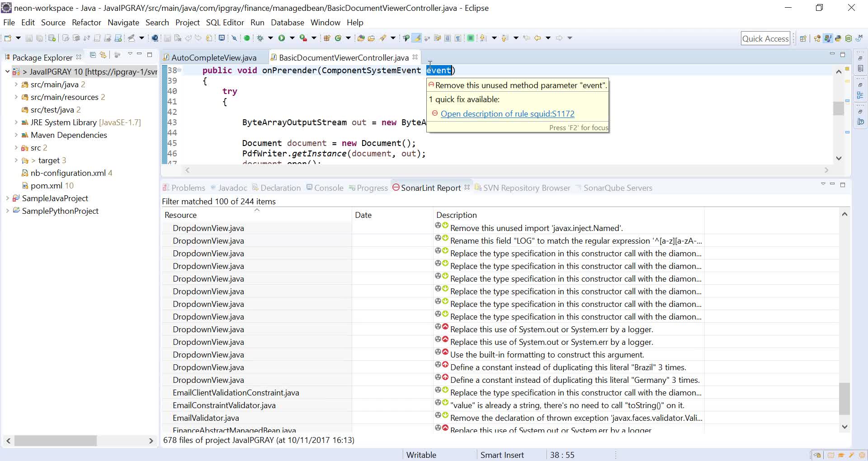Click the Quick Access search field
Viewport: 868px width, 461px height.
[765, 38]
